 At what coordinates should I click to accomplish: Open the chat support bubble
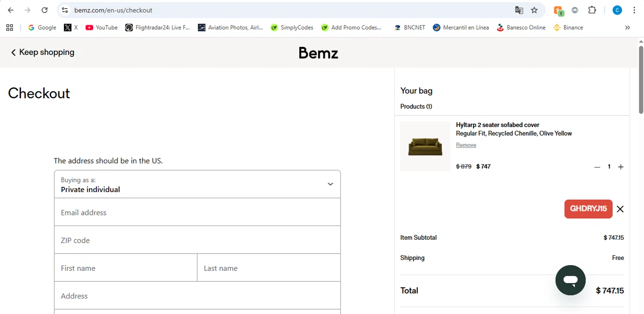coord(571,280)
